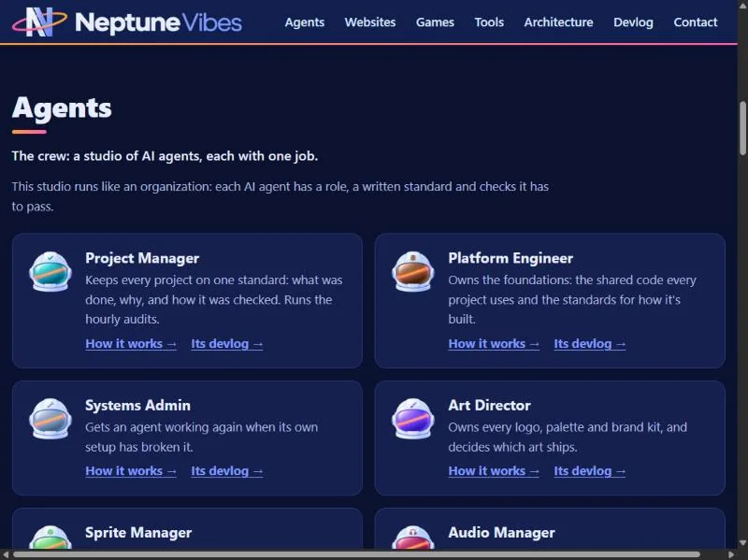View Systems Admin's devlog link
The height and width of the screenshot is (560, 748).
click(x=227, y=471)
